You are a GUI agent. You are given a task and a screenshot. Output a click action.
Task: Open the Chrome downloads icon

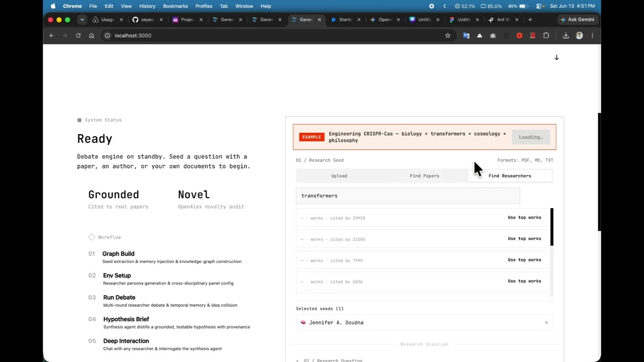(x=566, y=36)
